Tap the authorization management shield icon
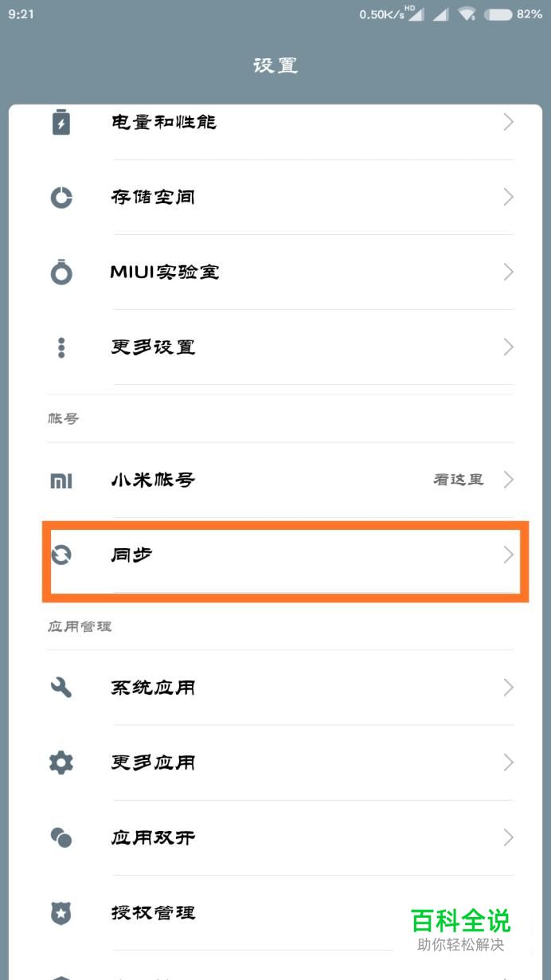 click(x=61, y=913)
